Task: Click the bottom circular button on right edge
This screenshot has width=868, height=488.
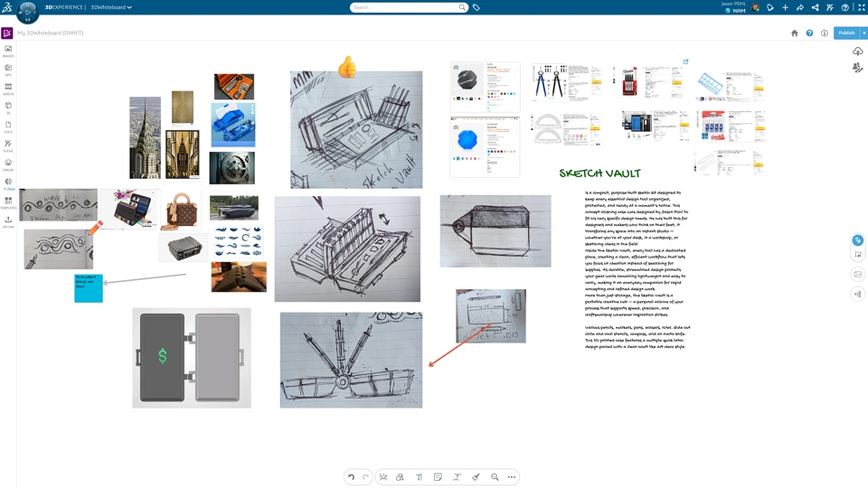Action: click(857, 295)
